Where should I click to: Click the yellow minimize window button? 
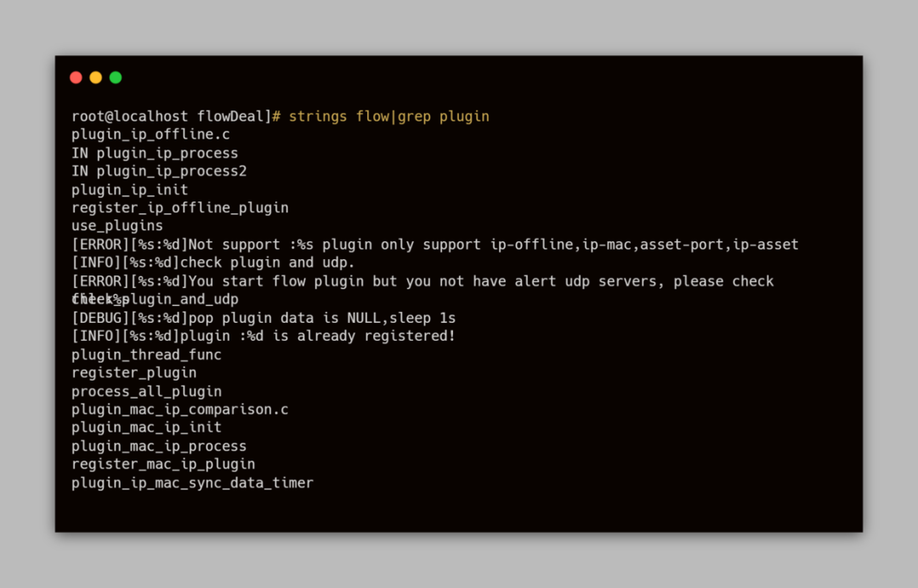(x=96, y=77)
